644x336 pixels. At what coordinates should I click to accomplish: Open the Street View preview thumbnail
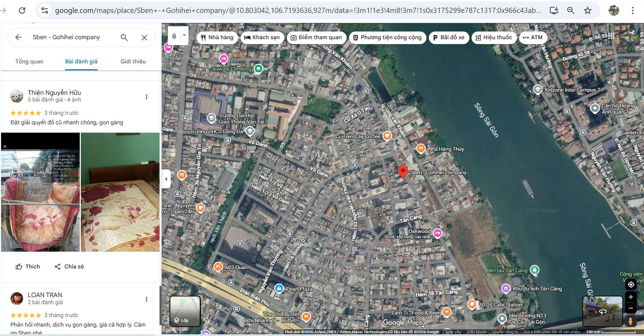[602, 311]
